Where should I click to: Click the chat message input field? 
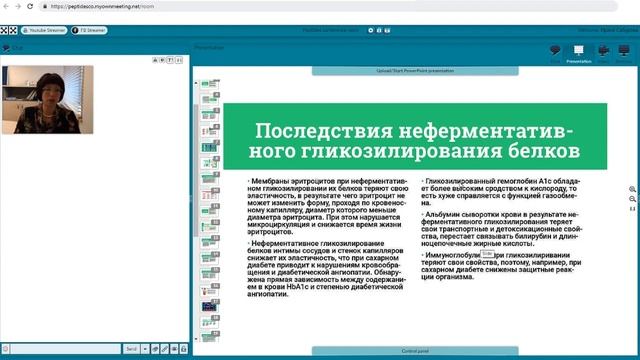tap(66, 349)
